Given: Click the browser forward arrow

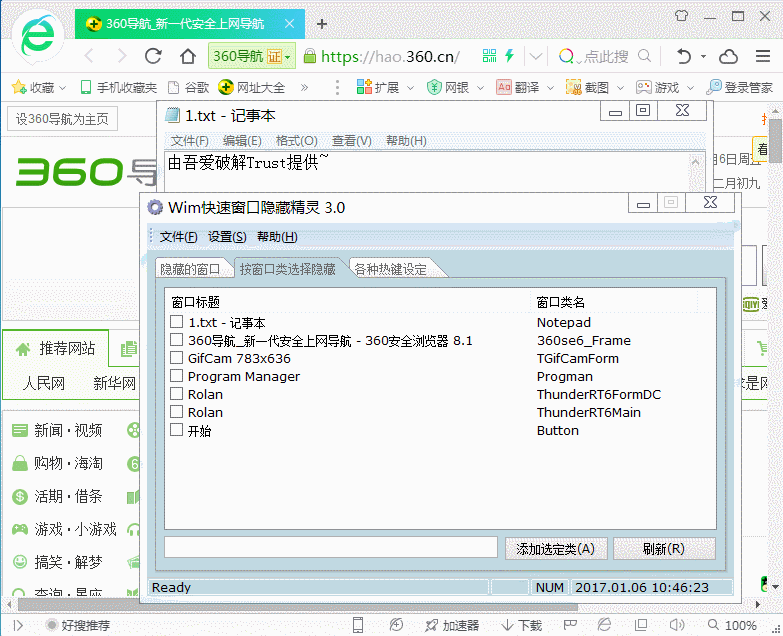Looking at the screenshot, I should tap(121, 56).
